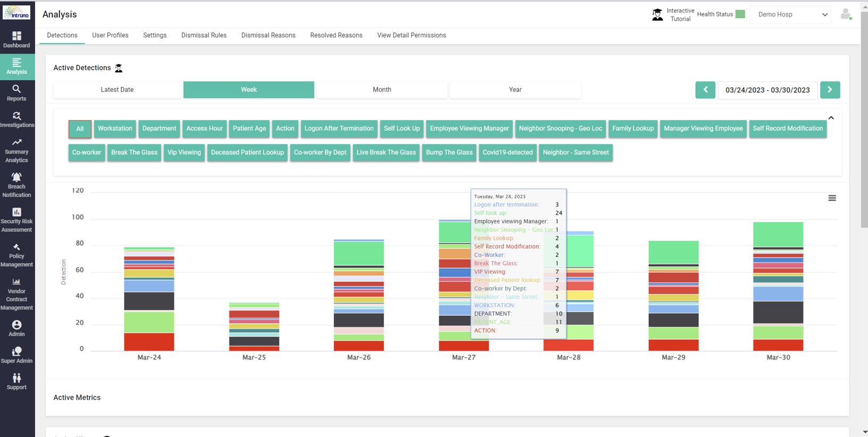Open the chart hamburger menu
868x437 pixels.
coord(832,198)
